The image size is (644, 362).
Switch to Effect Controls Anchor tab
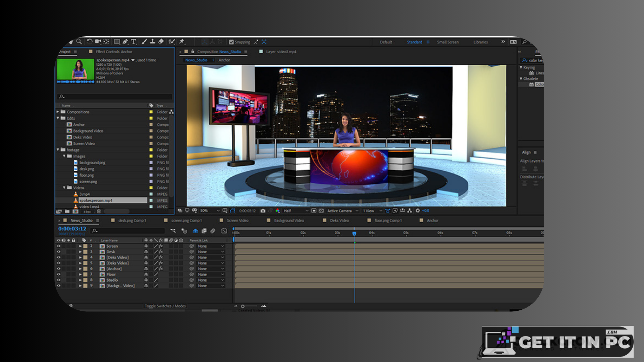114,52
